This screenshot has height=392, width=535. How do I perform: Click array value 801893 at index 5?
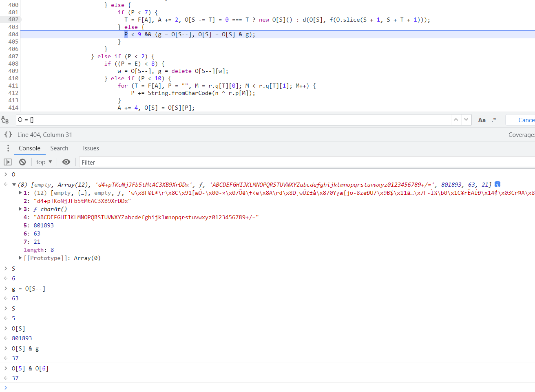click(x=44, y=225)
